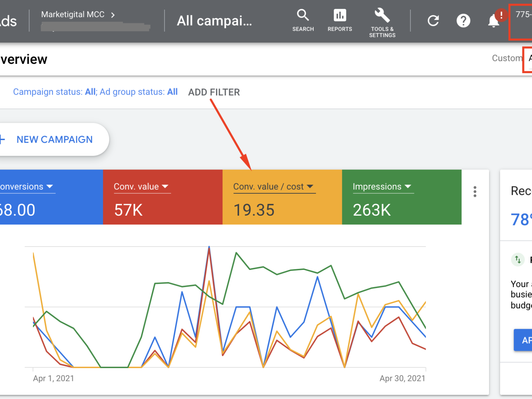Click the Add Filter button
This screenshot has height=399, width=532.
(x=214, y=92)
